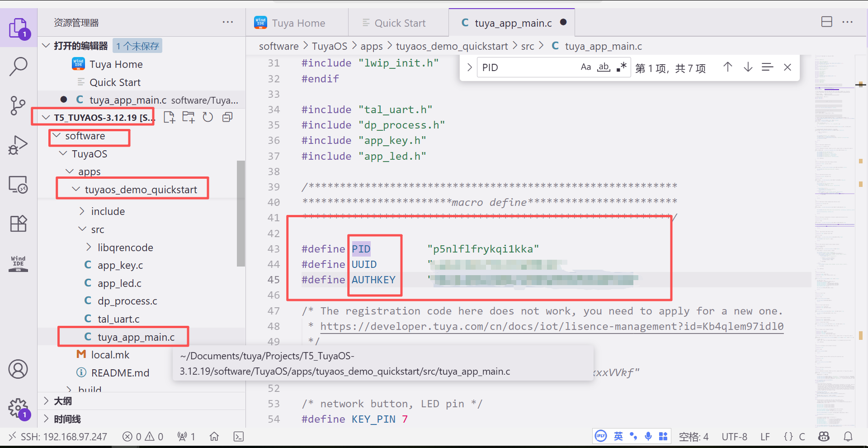This screenshot has height=448, width=868.
Task: Open the Run and Debug view
Action: pyautogui.click(x=19, y=145)
